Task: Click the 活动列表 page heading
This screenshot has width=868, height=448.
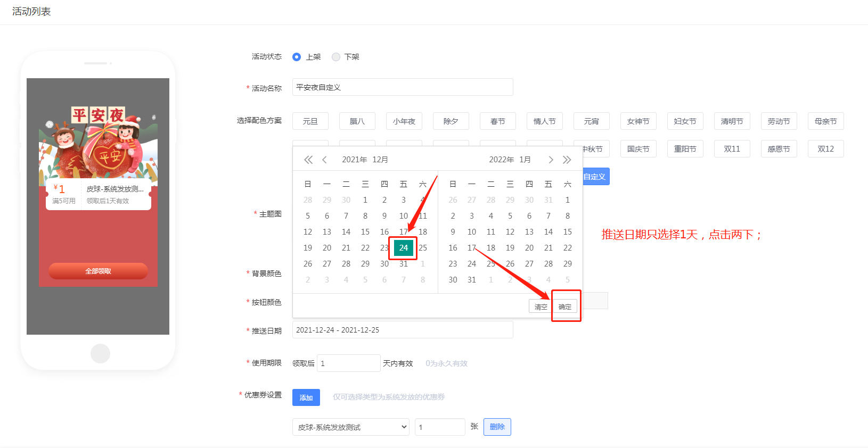Action: coord(31,12)
